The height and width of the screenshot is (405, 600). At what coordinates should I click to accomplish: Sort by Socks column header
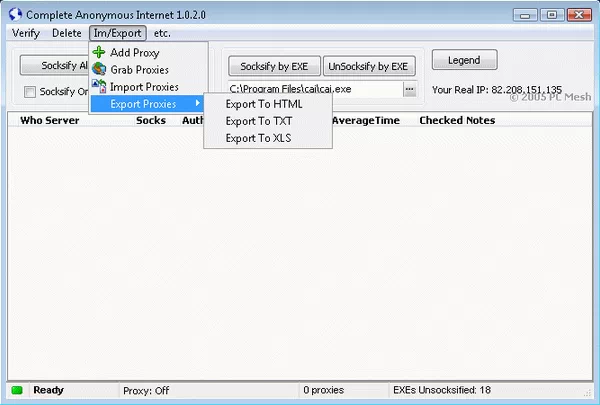pyautogui.click(x=151, y=120)
